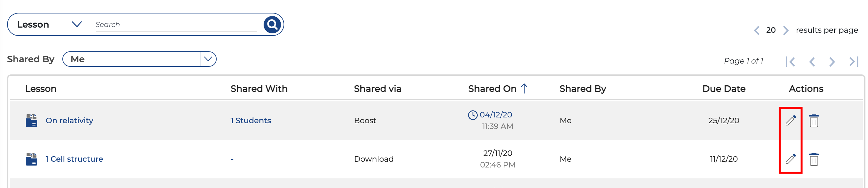
Task: Delete the On relativity share
Action: (814, 121)
